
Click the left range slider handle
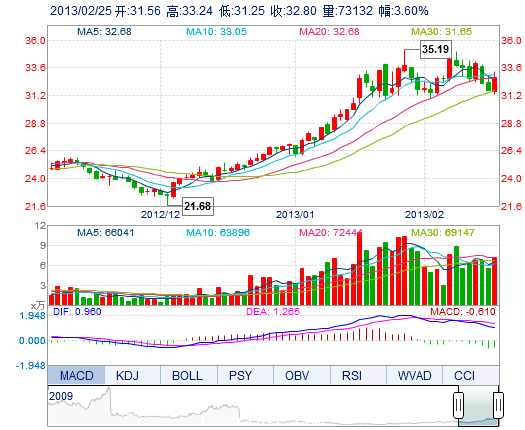(458, 405)
